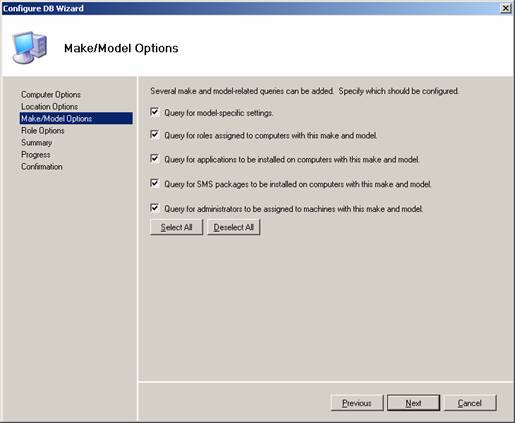Image resolution: width=515 pixels, height=423 pixels.
Task: Select the Progress step in sidebar
Action: [36, 155]
